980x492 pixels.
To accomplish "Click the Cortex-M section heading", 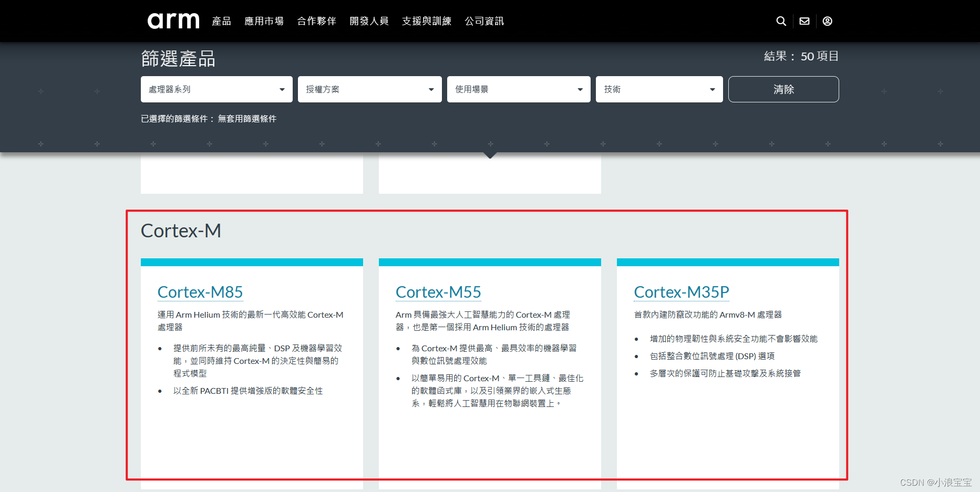I will click(181, 231).
